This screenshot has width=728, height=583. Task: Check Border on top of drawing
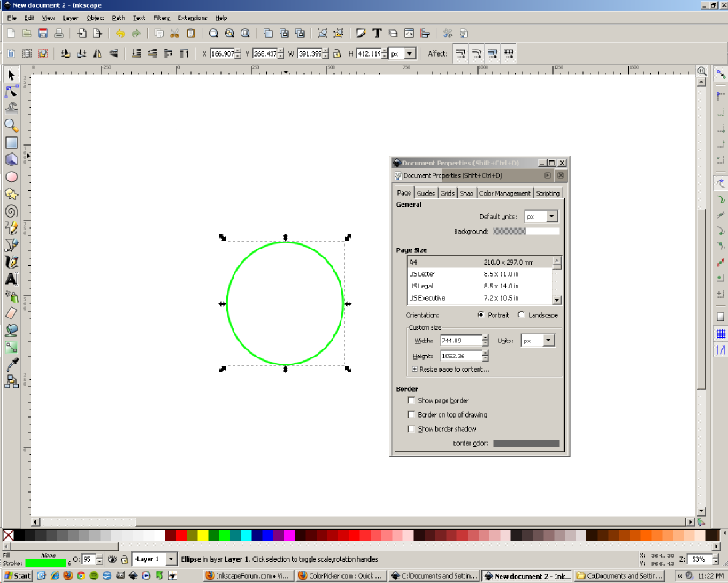411,415
